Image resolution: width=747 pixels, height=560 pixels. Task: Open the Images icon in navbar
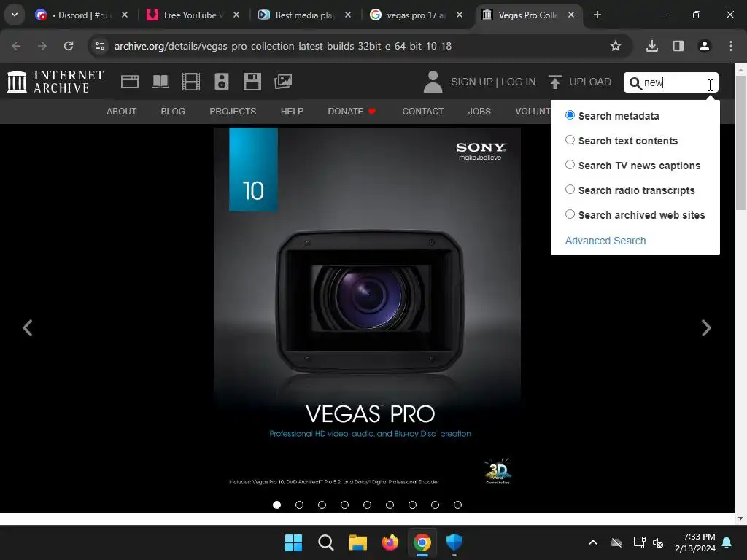pyautogui.click(x=283, y=82)
